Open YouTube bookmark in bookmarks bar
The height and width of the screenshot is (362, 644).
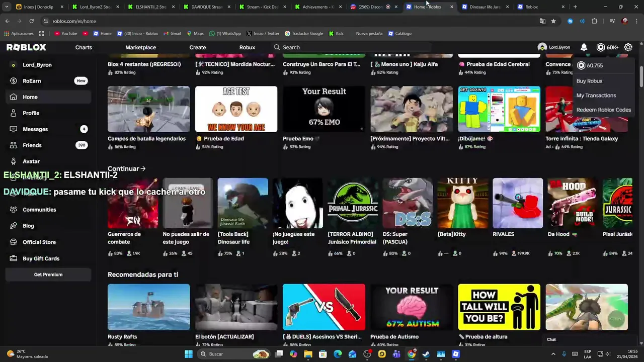pos(65,33)
